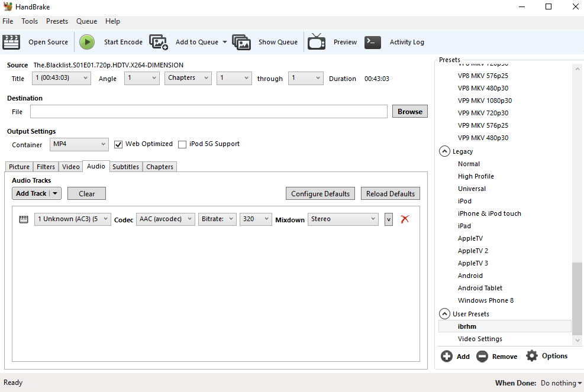Open the end chapter dropdown after through
The image size is (584, 392).
[x=306, y=78]
